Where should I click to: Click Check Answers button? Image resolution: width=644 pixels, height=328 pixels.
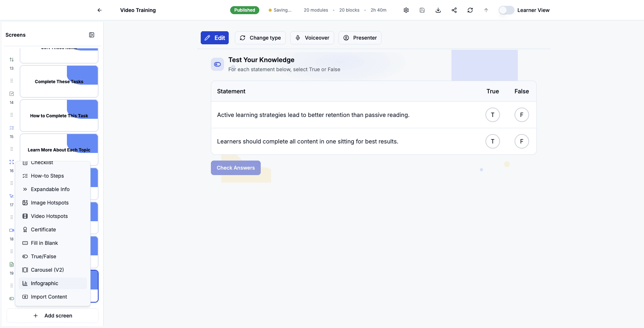tap(236, 168)
